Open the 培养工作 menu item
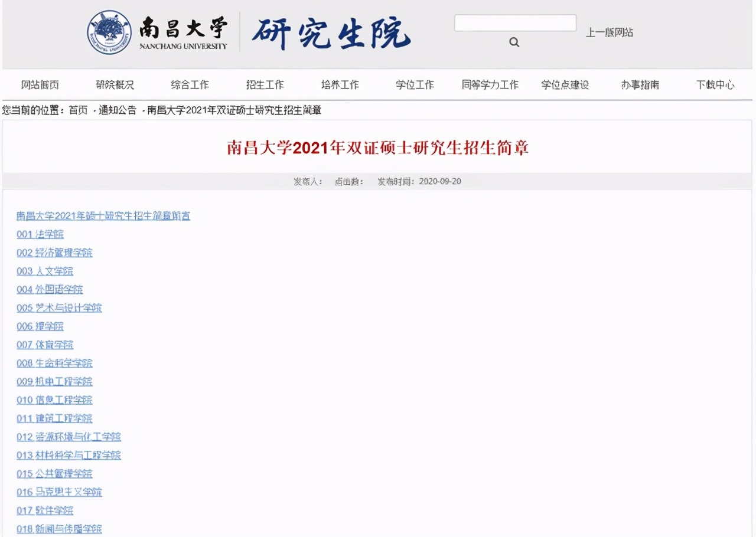Screen dimensions: 756x537 339,84
